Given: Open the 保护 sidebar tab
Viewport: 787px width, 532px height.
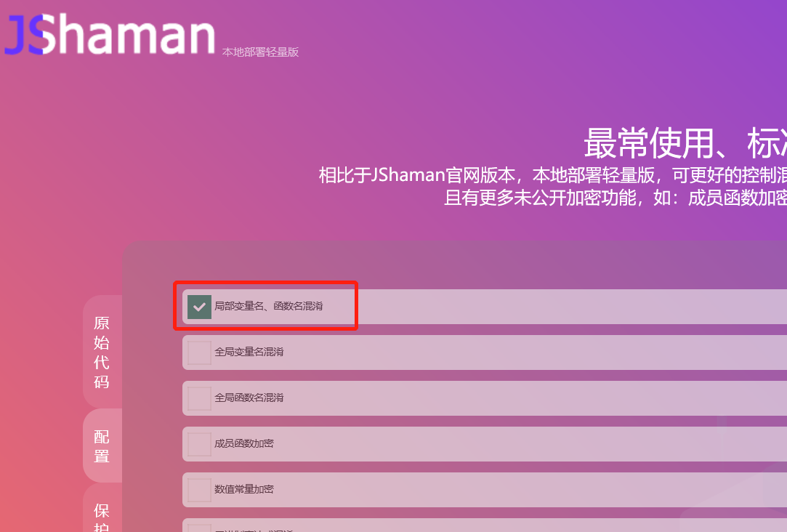Looking at the screenshot, I should pyautogui.click(x=102, y=517).
